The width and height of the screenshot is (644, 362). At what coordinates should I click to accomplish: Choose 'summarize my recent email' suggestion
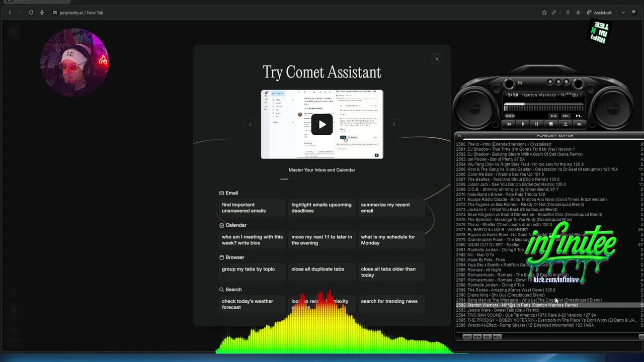coord(391,208)
